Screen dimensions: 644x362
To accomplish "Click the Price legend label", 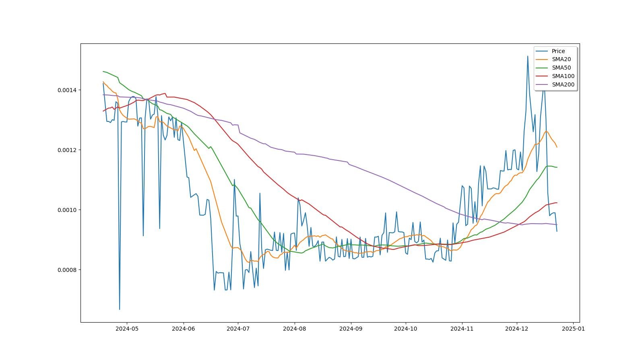I will (558, 51).
